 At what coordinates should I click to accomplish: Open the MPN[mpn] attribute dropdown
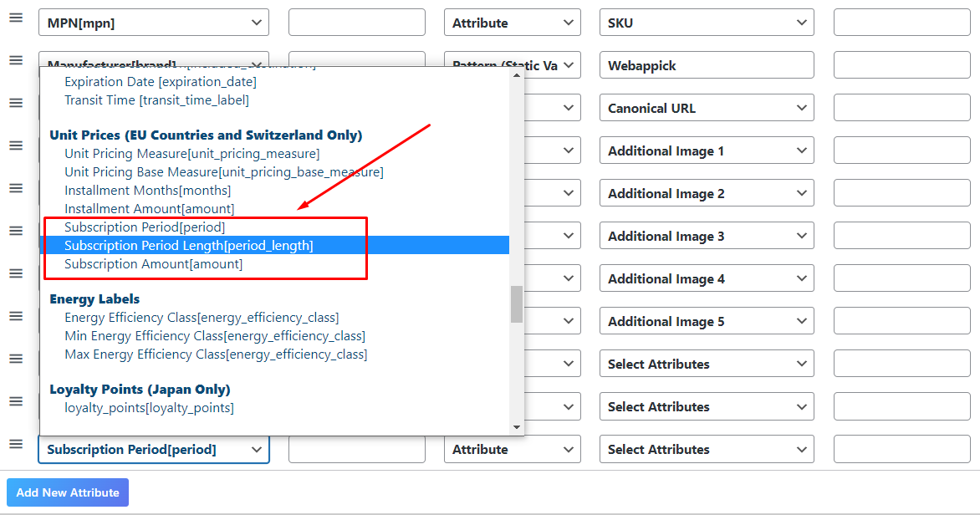tap(154, 23)
